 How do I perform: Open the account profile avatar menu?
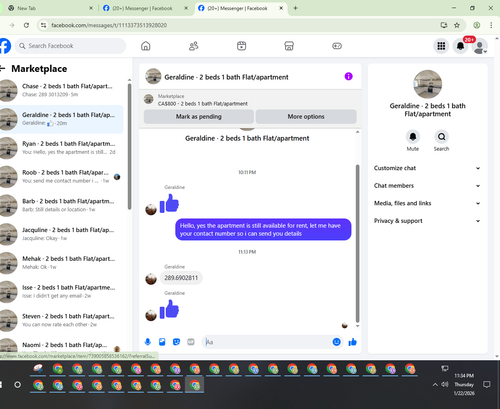click(x=480, y=46)
